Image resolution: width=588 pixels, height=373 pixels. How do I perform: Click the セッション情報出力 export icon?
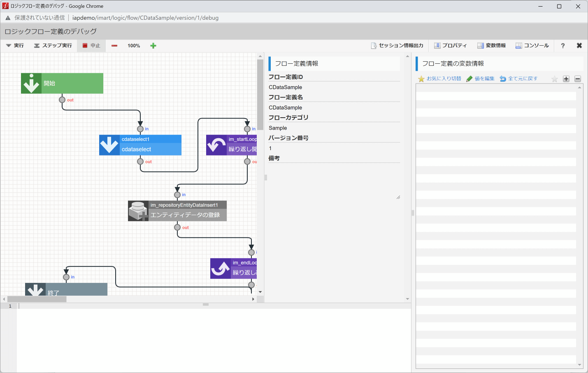click(x=374, y=45)
